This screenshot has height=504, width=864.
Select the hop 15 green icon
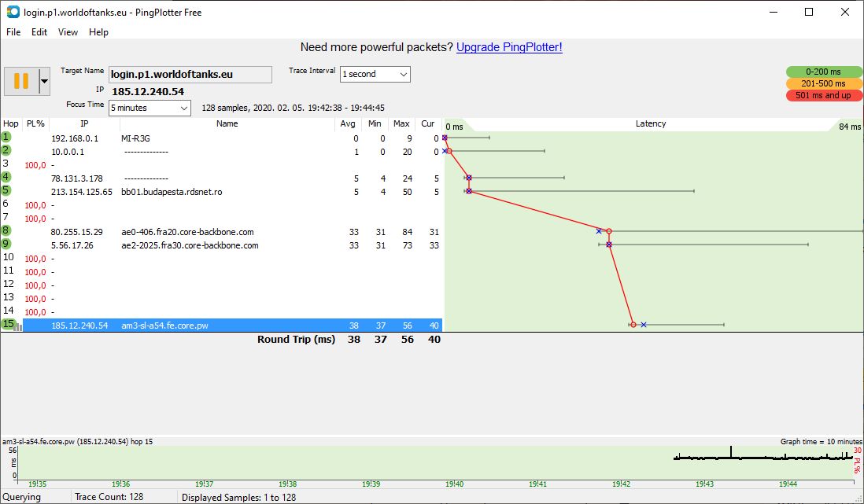pos(9,324)
